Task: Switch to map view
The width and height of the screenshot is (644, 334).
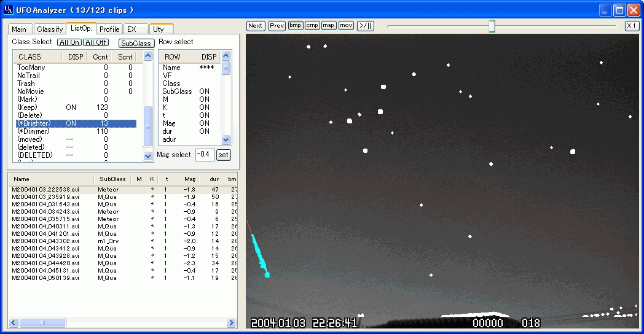Action: point(329,26)
